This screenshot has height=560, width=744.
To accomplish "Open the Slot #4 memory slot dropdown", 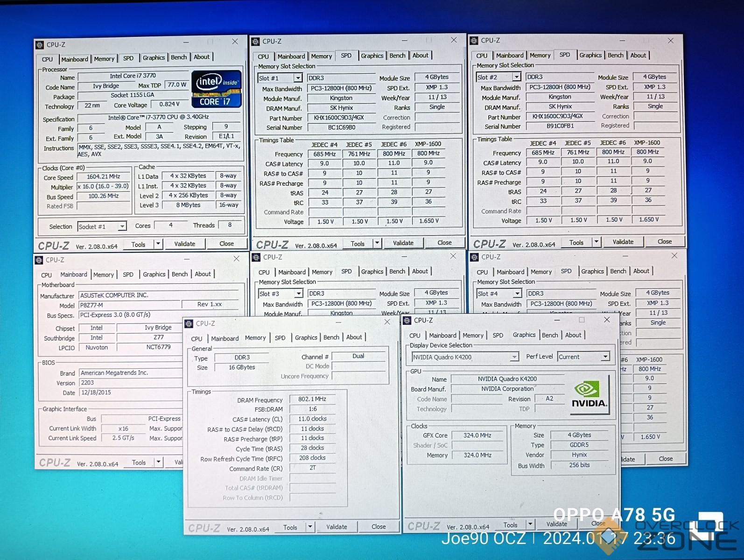I will (517, 294).
